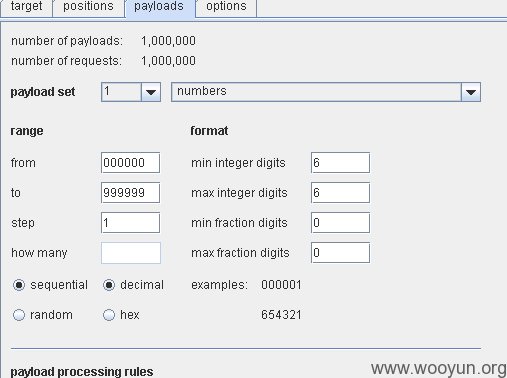
Task: Click the number of payloads value 1,000,000
Action: click(x=168, y=41)
